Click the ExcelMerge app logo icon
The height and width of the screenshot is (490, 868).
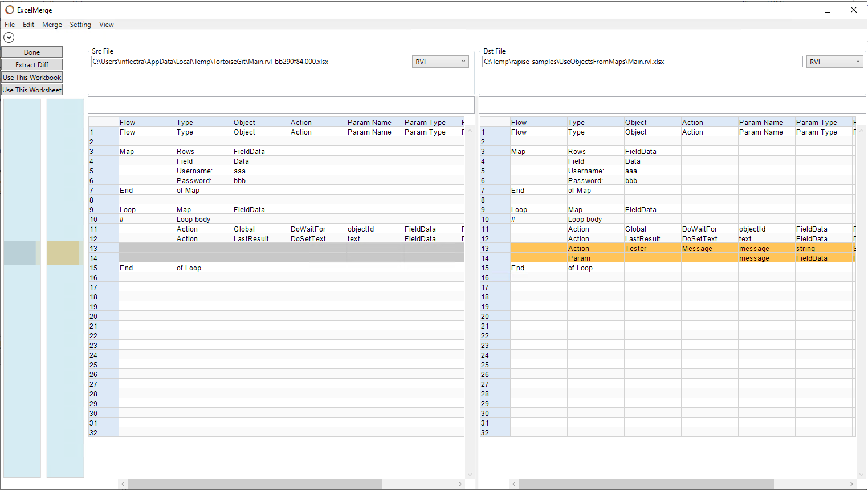click(x=10, y=10)
